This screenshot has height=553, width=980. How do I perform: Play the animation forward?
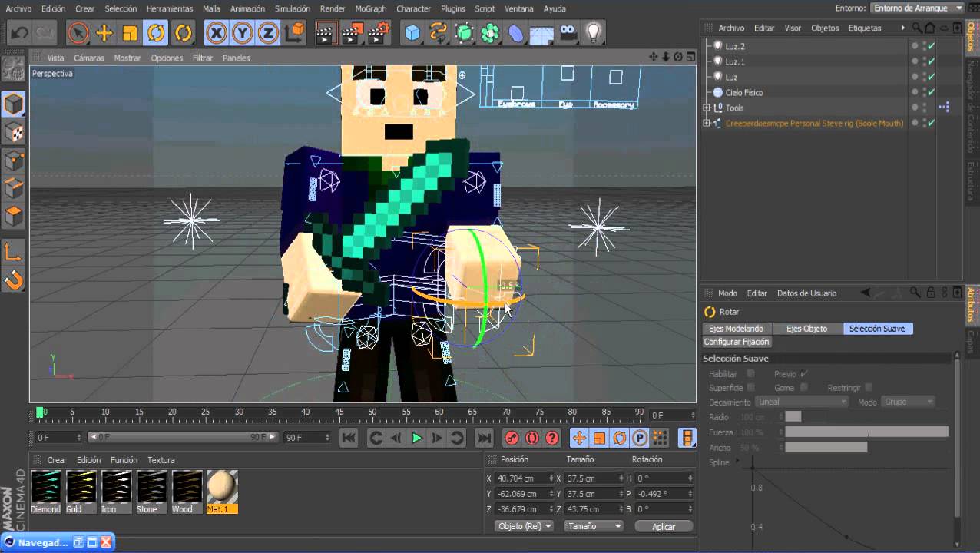coord(416,438)
